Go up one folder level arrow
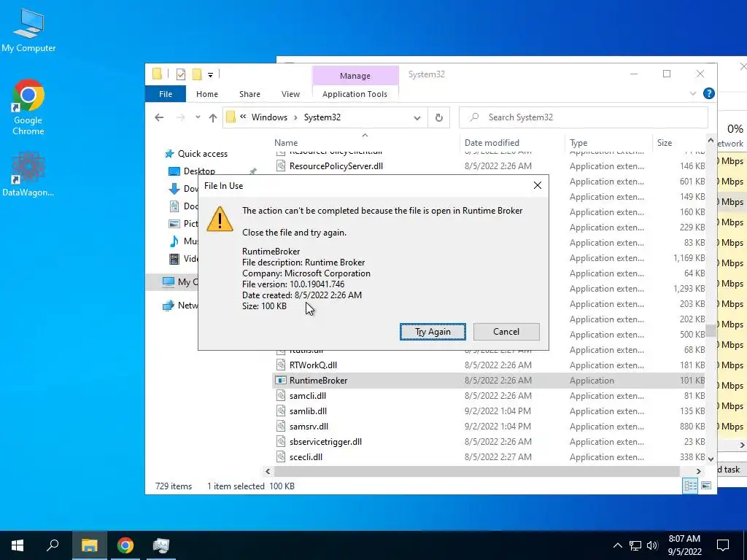The image size is (747, 560). (x=212, y=117)
